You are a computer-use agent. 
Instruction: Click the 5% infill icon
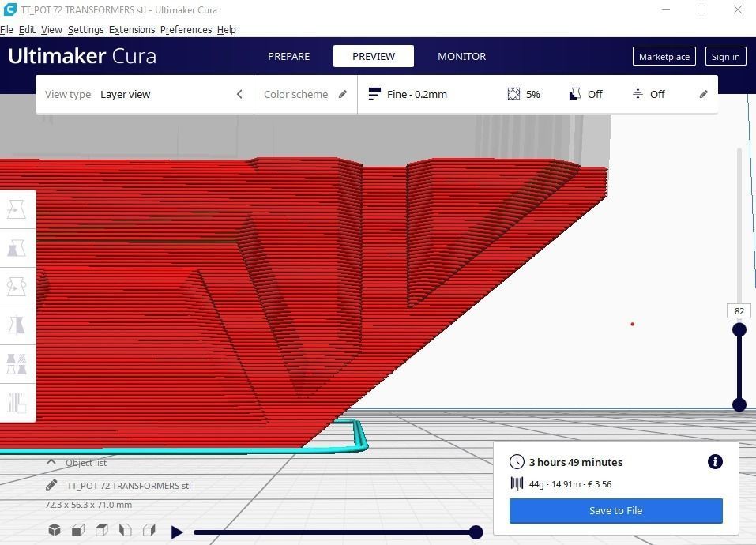tap(514, 94)
